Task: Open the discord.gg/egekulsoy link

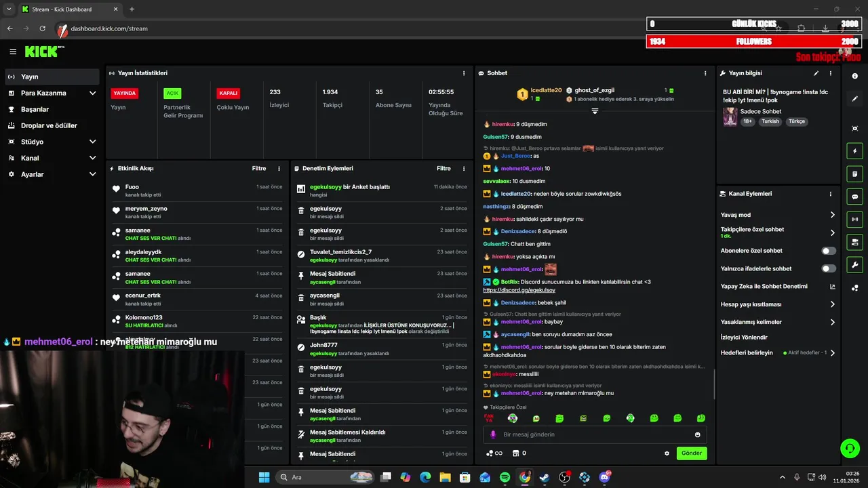Action: coord(519,290)
